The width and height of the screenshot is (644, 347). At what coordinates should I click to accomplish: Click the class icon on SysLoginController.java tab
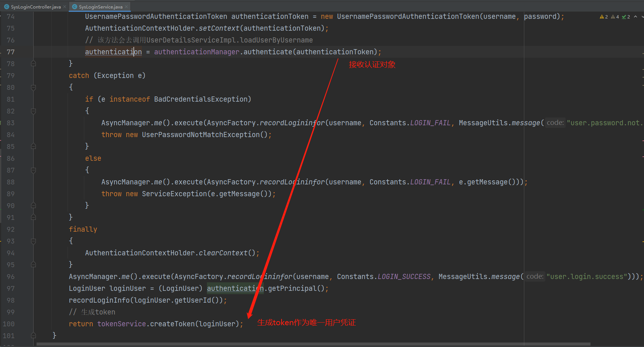(7, 7)
